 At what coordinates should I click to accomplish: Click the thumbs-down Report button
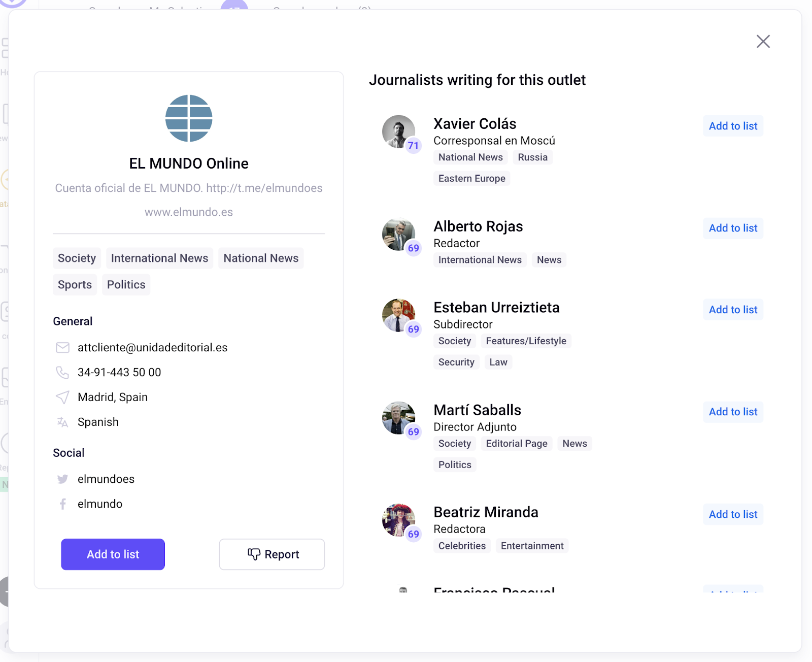point(272,554)
